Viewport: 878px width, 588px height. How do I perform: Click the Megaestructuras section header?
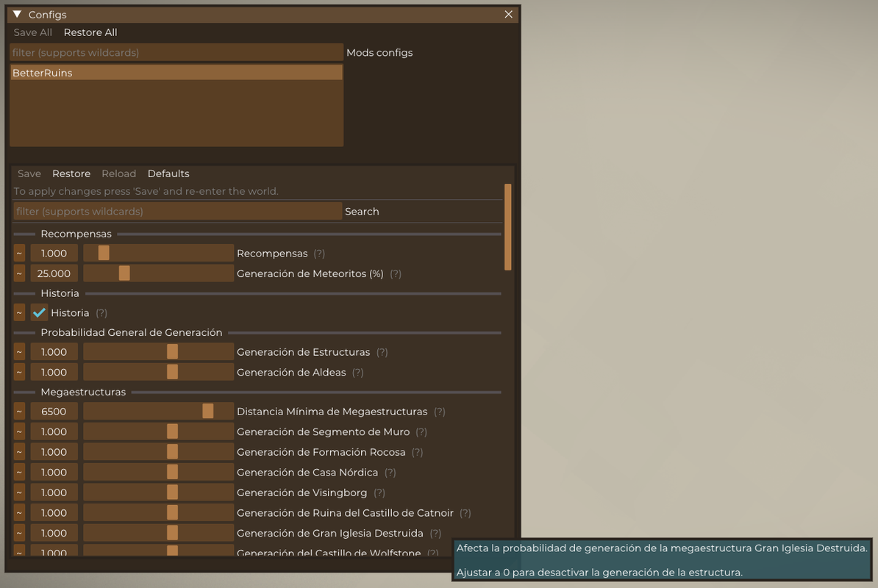tap(83, 392)
